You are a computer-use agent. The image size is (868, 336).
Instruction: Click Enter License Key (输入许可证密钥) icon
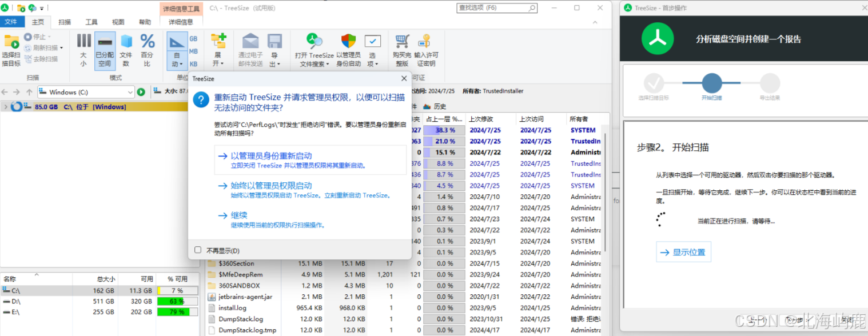[x=424, y=41]
